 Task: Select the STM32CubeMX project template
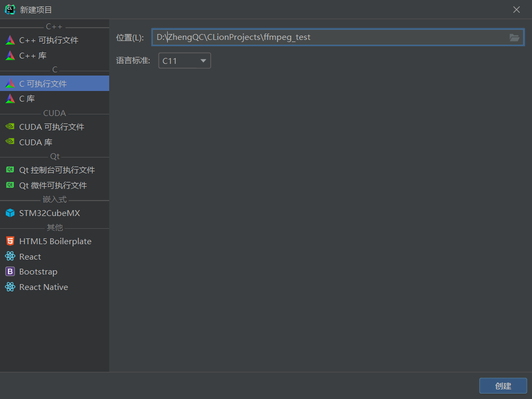tap(50, 213)
